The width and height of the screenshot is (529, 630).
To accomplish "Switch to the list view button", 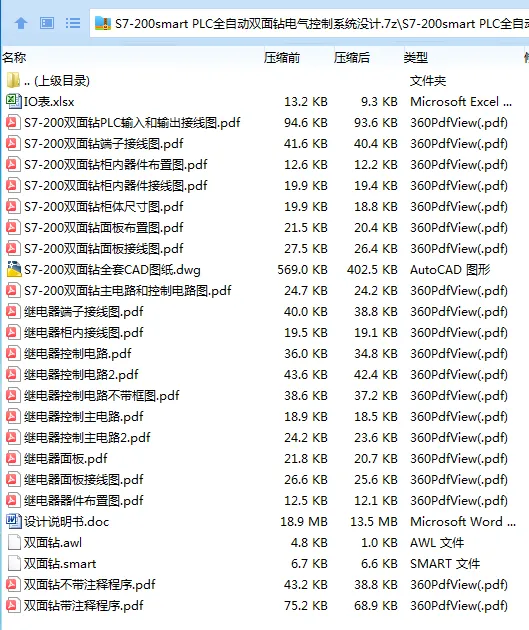I will [x=73, y=23].
